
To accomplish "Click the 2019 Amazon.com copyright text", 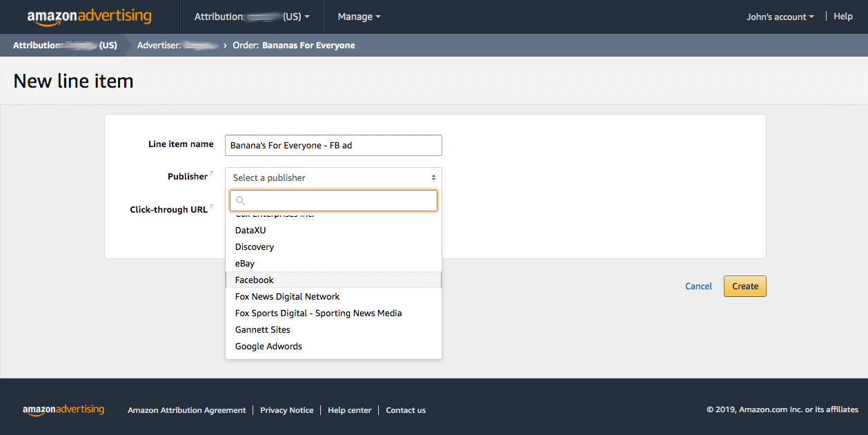I will tap(782, 410).
